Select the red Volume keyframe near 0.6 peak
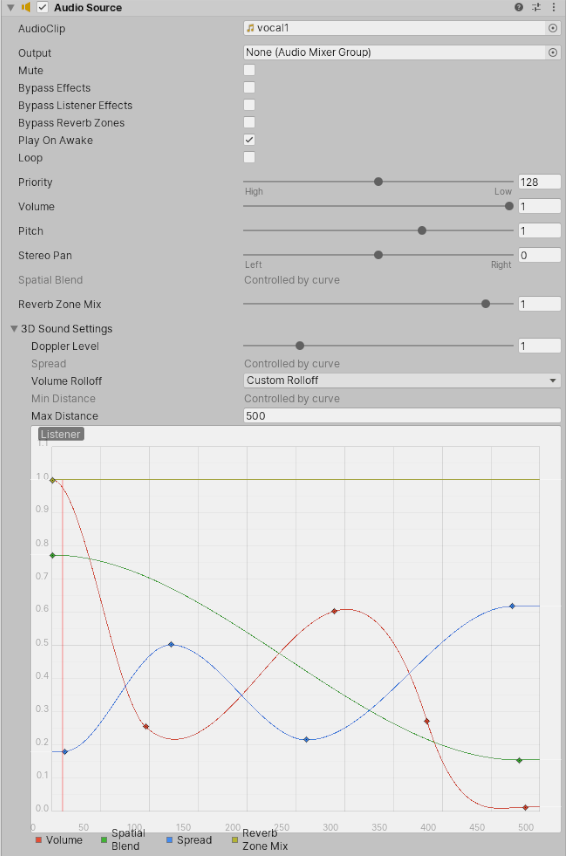This screenshot has height=856, width=566. point(335,611)
